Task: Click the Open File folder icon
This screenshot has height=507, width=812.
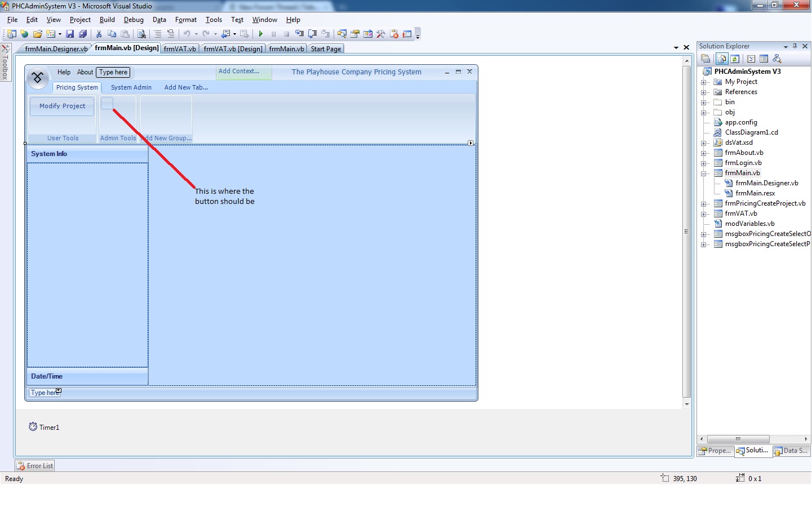Action: 38,34
